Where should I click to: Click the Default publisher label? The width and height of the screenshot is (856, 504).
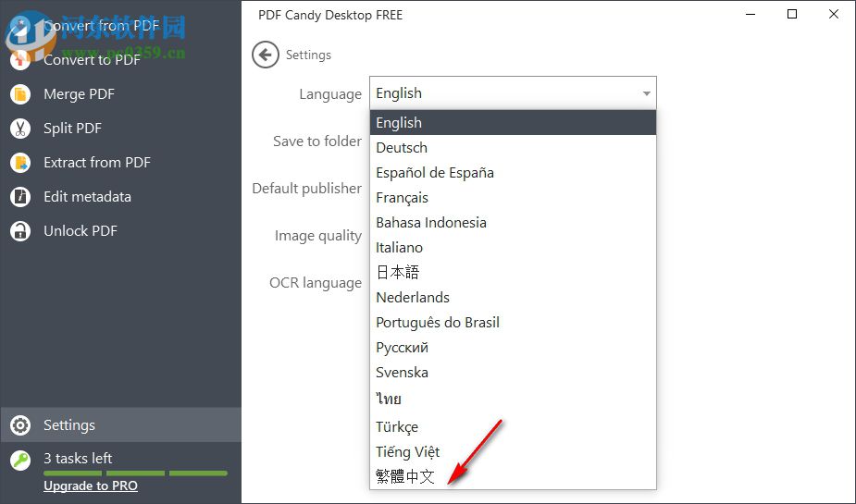pyautogui.click(x=307, y=188)
